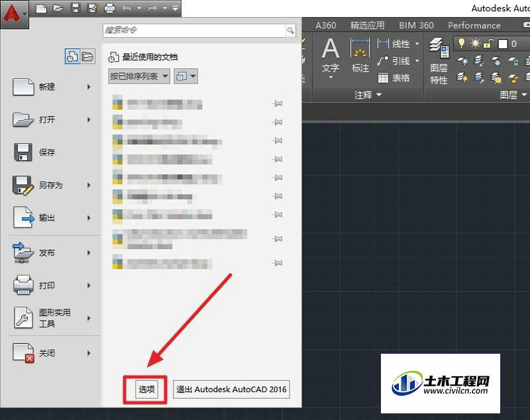This screenshot has width=530, height=420.
Task: Open the Undo history dropdown arrow
Action: click(x=139, y=9)
